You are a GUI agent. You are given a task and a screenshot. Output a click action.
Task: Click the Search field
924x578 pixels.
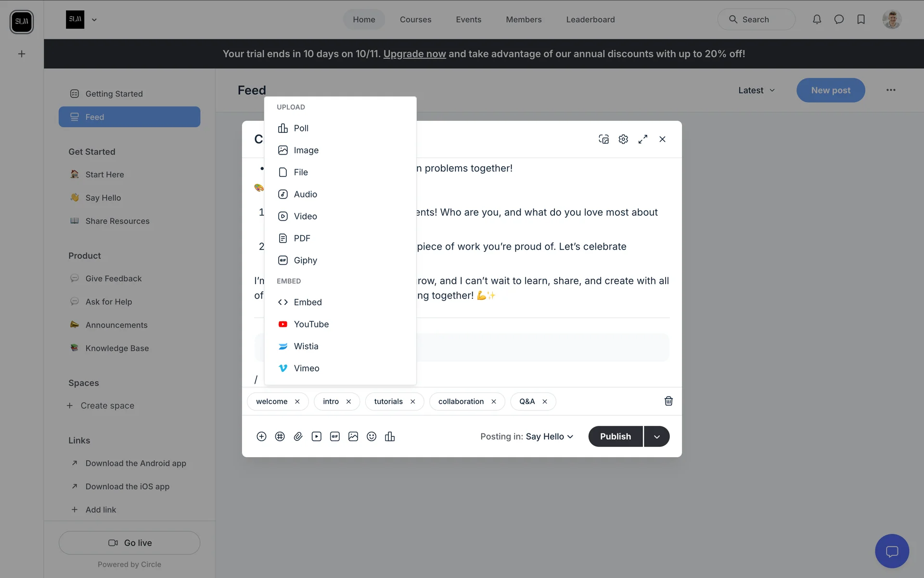pyautogui.click(x=756, y=20)
